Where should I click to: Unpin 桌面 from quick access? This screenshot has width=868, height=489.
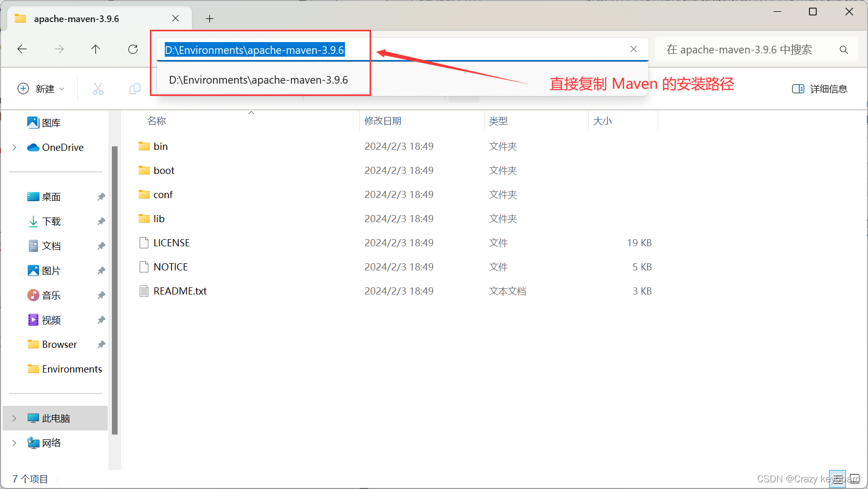[x=101, y=196]
